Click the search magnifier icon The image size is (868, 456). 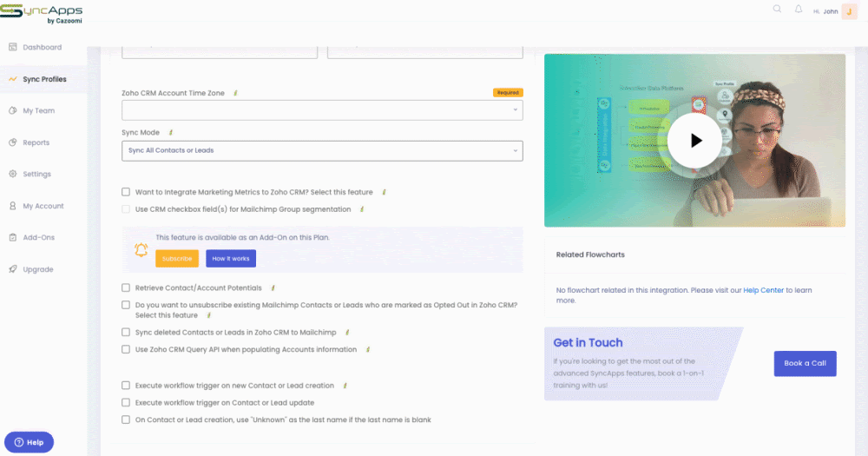(777, 9)
